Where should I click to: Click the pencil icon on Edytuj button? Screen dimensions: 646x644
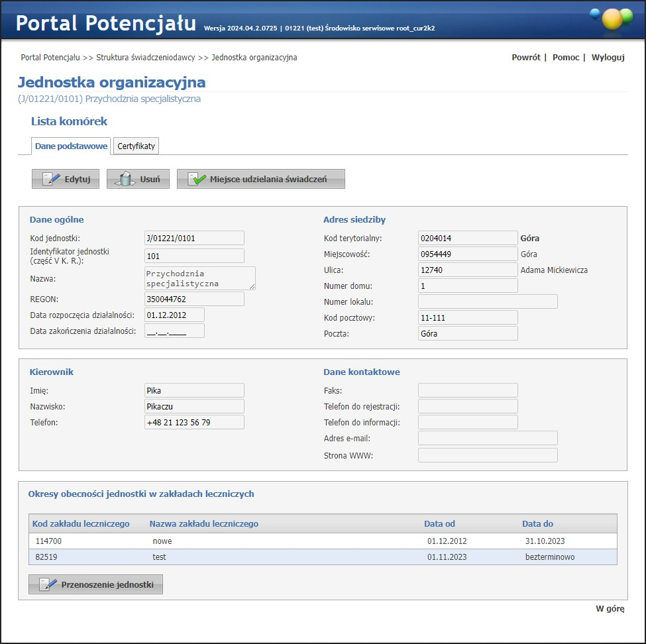coord(52,180)
